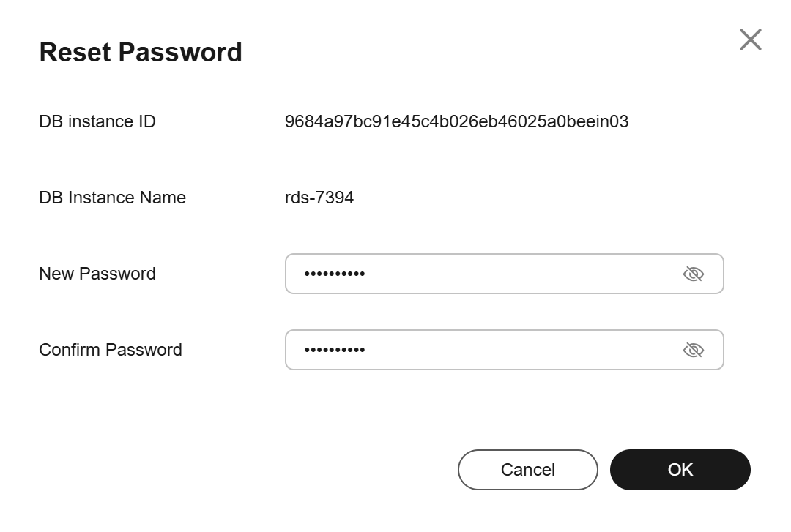Click the rds-7394 instance name
Image resolution: width=791 pixels, height=532 pixels.
pos(319,198)
